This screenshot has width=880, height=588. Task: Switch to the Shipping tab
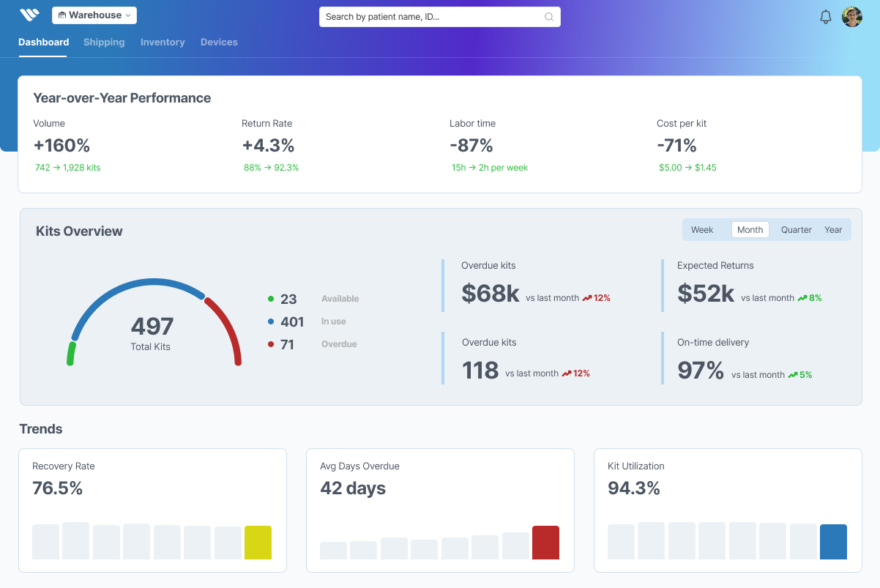pyautogui.click(x=103, y=42)
